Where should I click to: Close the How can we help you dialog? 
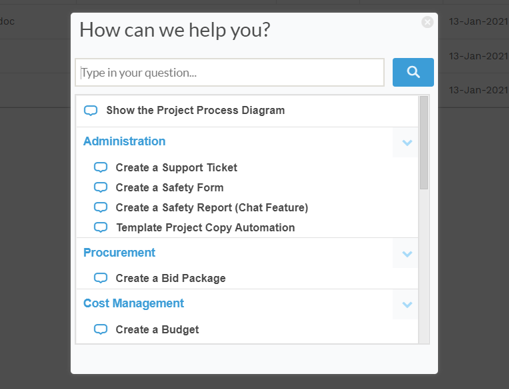tap(427, 22)
